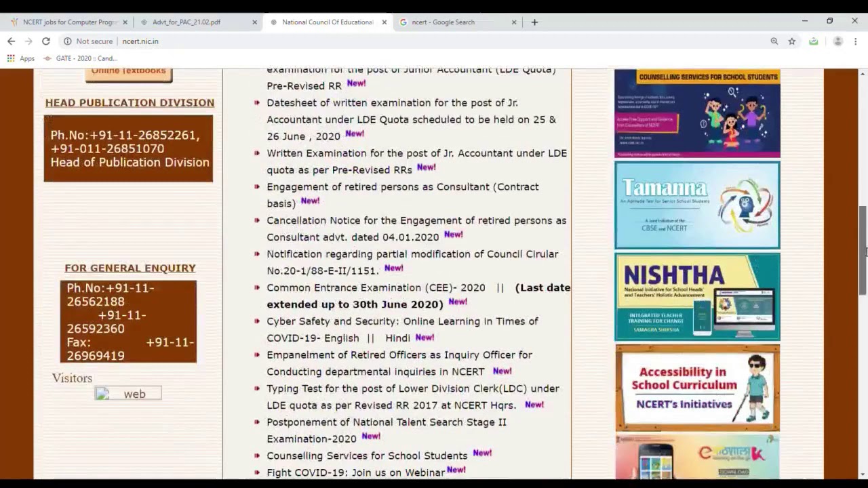The height and width of the screenshot is (488, 868).
Task: Open Cancellation Notice for Engagement link
Action: click(x=416, y=228)
